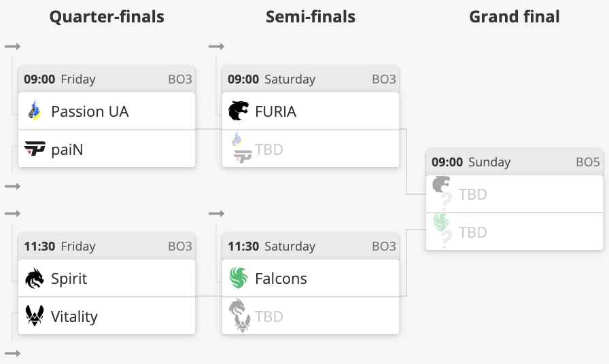Open 09:00 Friday BO3 match header

coord(107,79)
